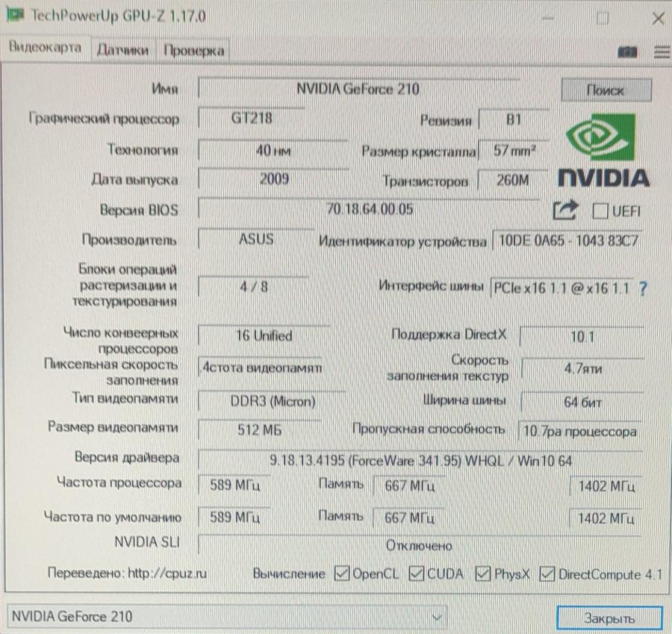672x634 pixels.
Task: Click the NVIDIA logo image
Action: (x=604, y=150)
